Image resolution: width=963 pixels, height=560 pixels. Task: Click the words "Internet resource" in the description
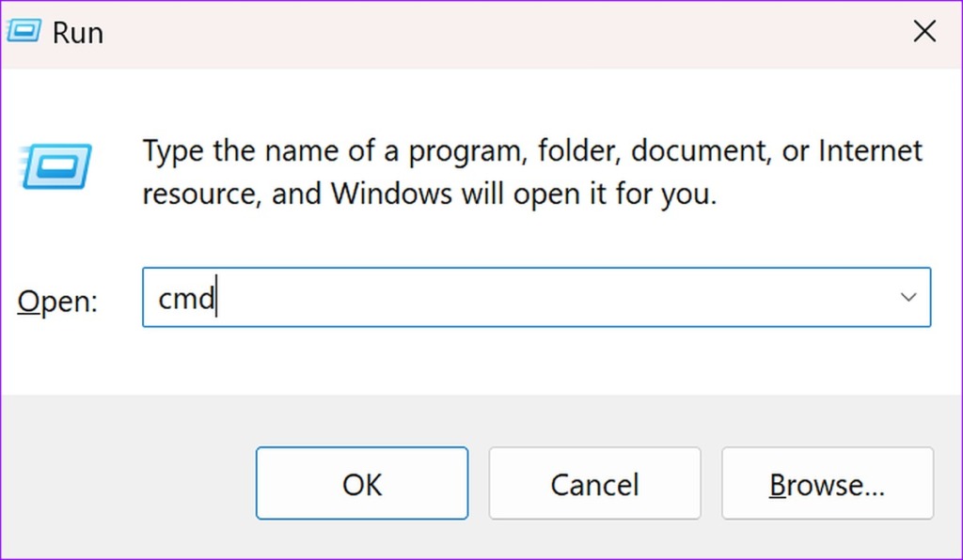(x=870, y=150)
